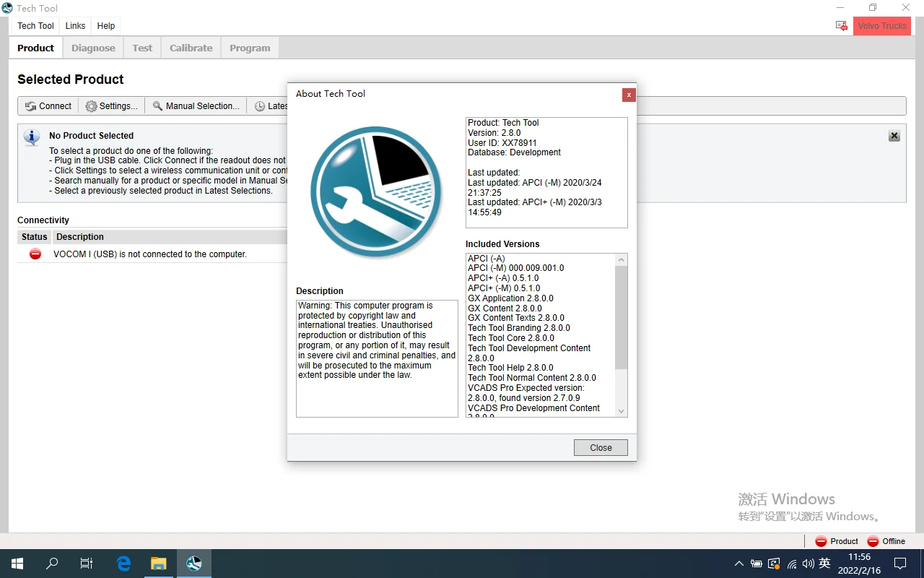The image size is (924, 578).
Task: Launch Microsoft Edge from the taskbar
Action: tap(123, 564)
